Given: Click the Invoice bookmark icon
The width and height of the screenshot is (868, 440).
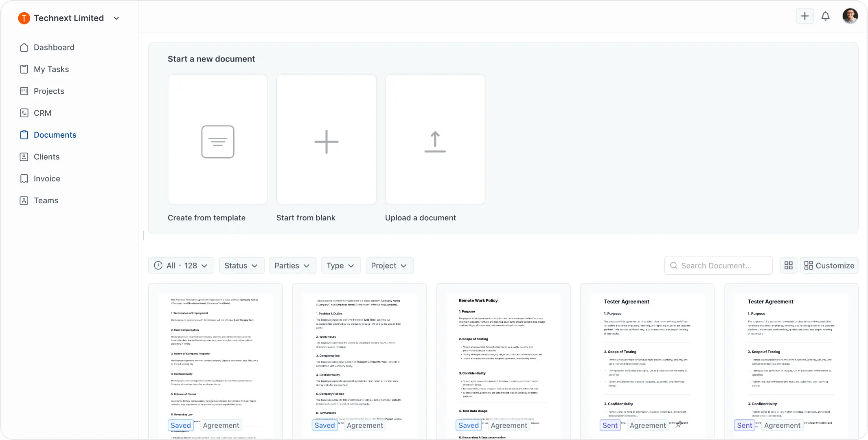Looking at the screenshot, I should (x=24, y=178).
